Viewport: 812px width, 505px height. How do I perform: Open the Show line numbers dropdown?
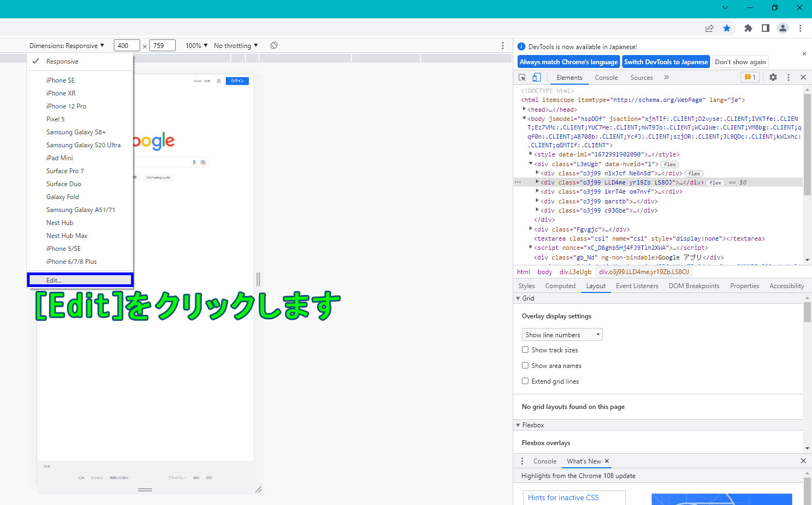tap(562, 335)
